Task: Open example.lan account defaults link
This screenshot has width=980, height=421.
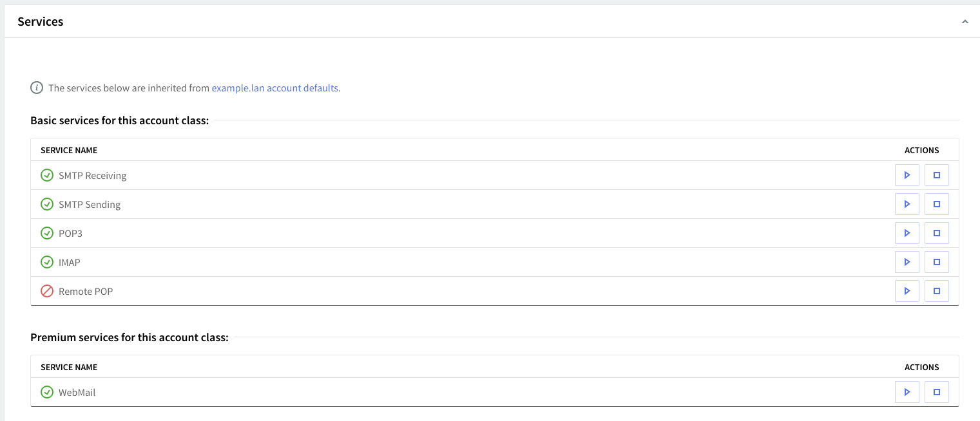Action: [x=275, y=88]
